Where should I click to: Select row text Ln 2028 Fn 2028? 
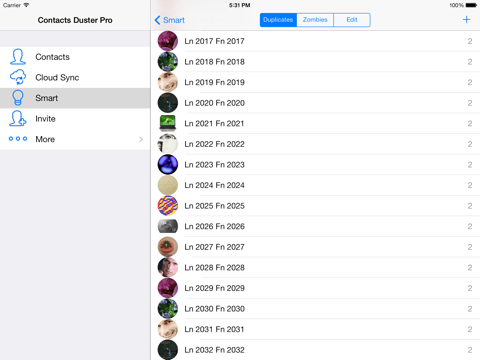214,268
